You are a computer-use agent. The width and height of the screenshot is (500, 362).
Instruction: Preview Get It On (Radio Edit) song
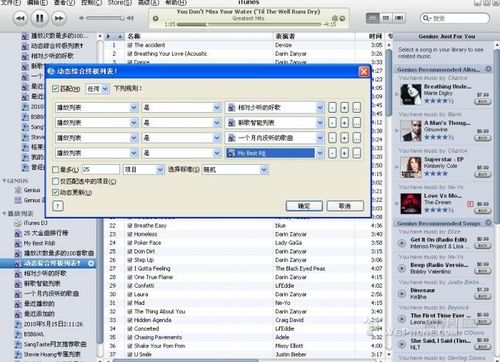point(402,243)
